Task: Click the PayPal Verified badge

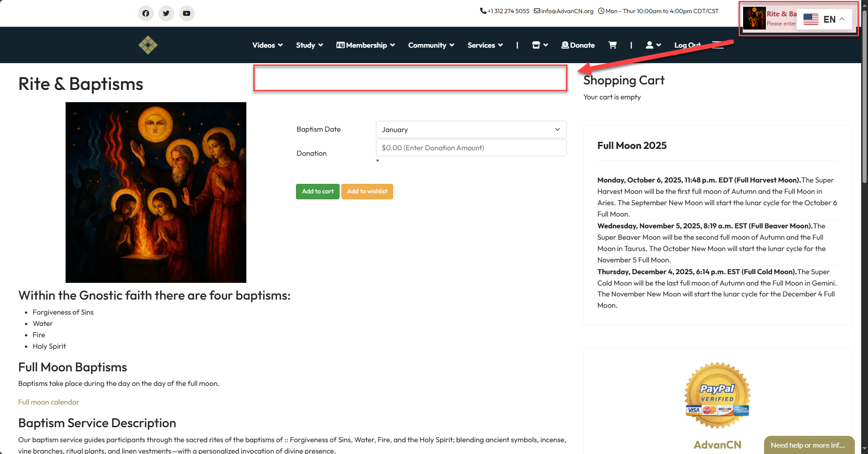Action: click(x=717, y=395)
